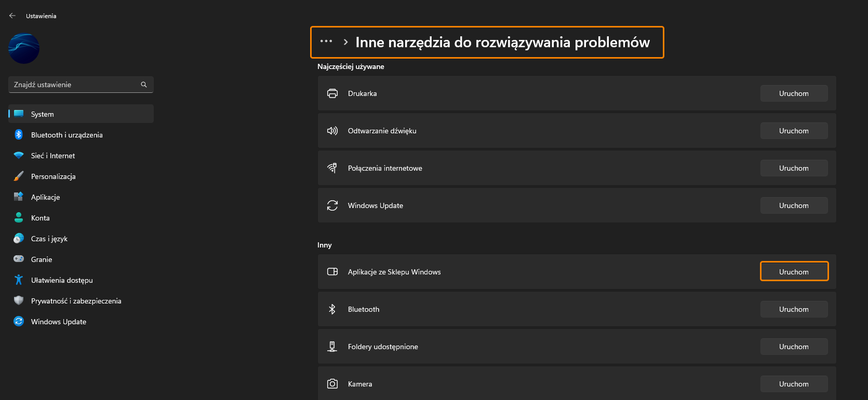This screenshot has height=400, width=868.
Task: Run the Połączenia internetowe troubleshooter
Action: (794, 168)
